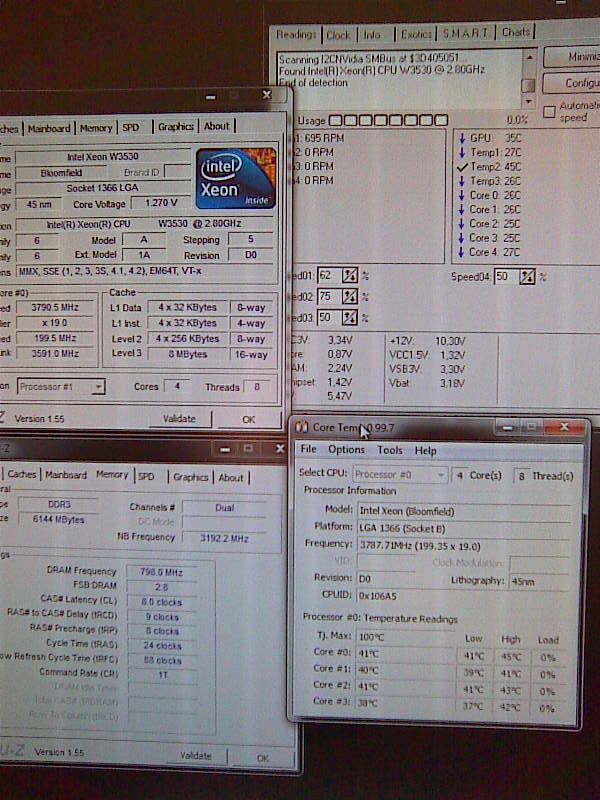Click the Configure button in SpeedFan
The height and width of the screenshot is (800, 600).
(x=573, y=83)
